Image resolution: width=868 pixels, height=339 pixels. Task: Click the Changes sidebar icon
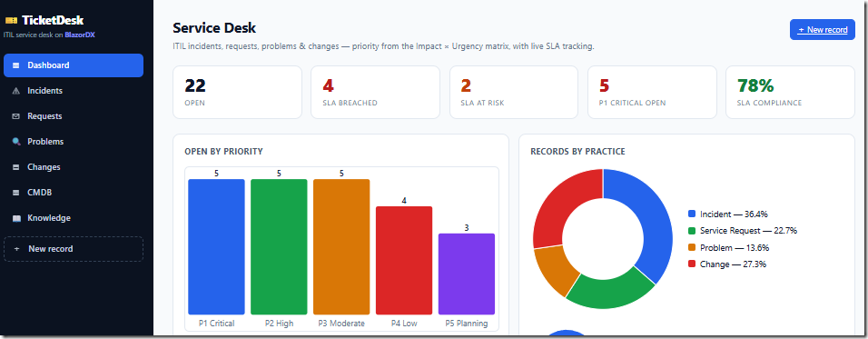tap(15, 167)
